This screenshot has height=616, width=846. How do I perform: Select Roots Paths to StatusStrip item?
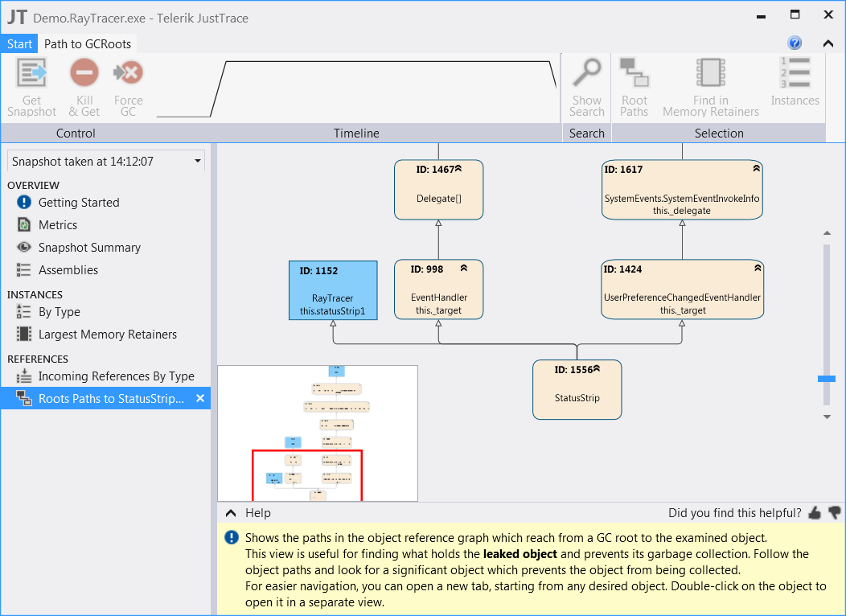tap(105, 399)
